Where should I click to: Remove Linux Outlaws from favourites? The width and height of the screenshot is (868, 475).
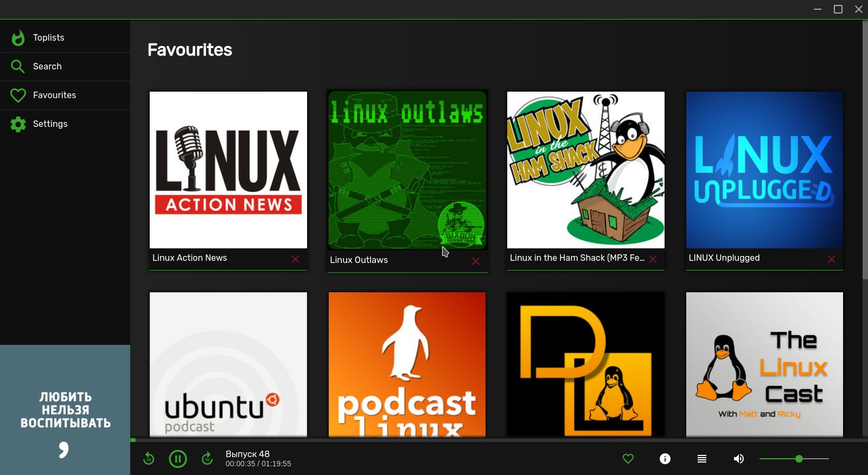476,261
